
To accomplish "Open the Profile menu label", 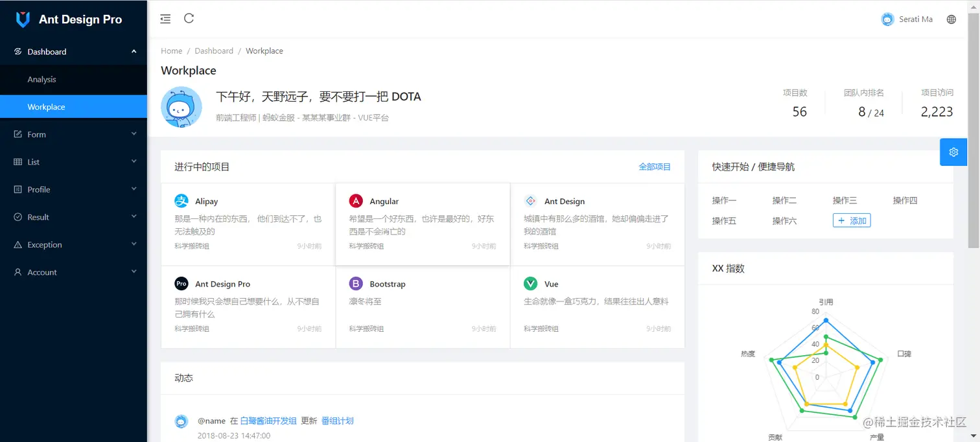I will tap(39, 189).
